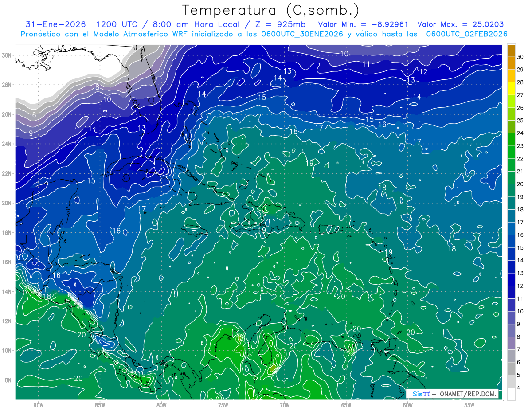The width and height of the screenshot is (532, 411).
Task: Click the "12N" latitude axis label
Action: click(7, 321)
